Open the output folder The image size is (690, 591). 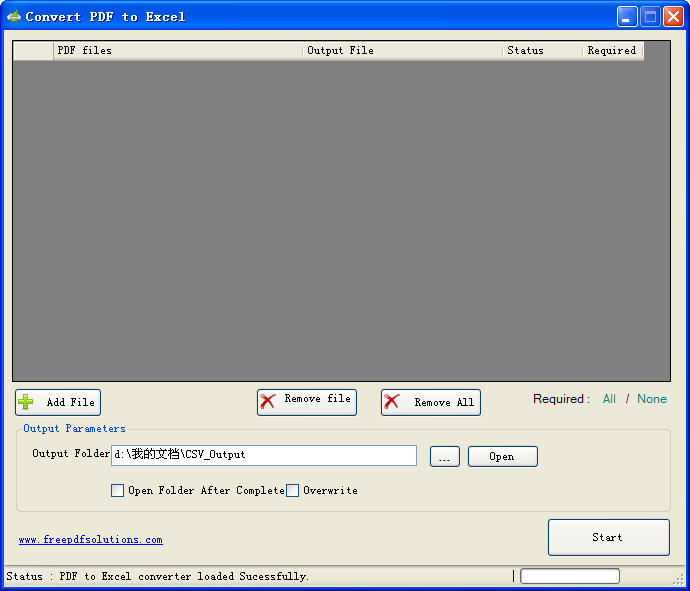click(x=502, y=456)
